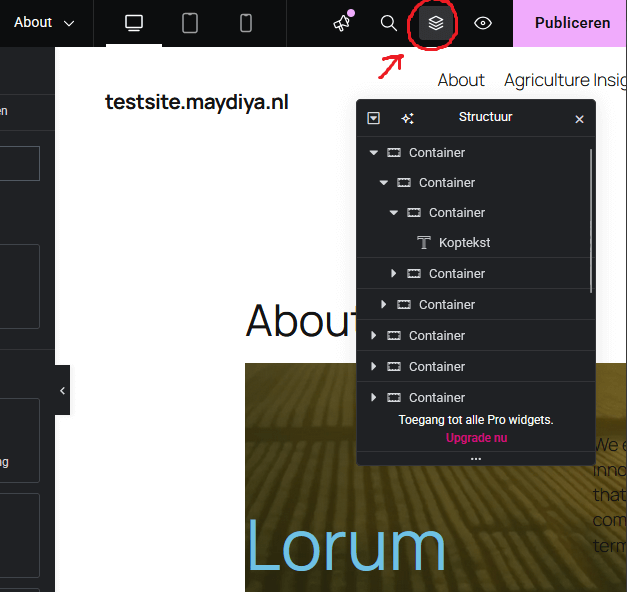Toggle collapse-all icon in Structuur panel
The width and height of the screenshot is (627, 592).
coord(374,118)
